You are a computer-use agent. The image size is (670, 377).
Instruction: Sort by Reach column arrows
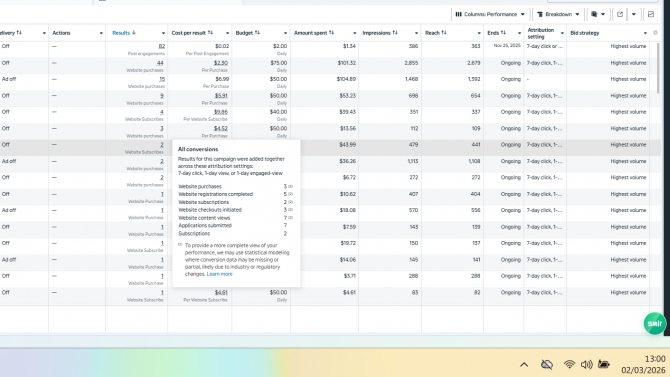tap(444, 32)
